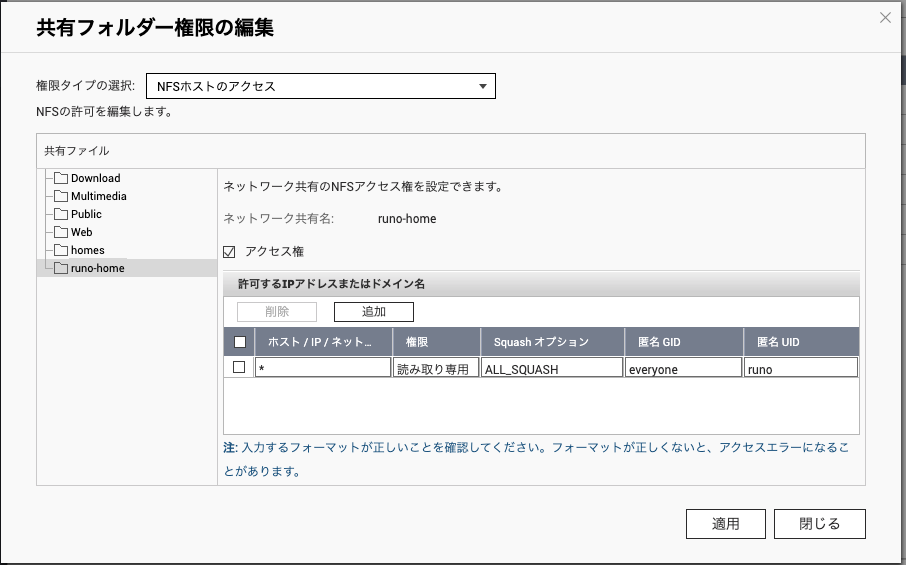Click the 共有フォルダー権限の編集 title
The width and height of the screenshot is (906, 565).
point(155,28)
